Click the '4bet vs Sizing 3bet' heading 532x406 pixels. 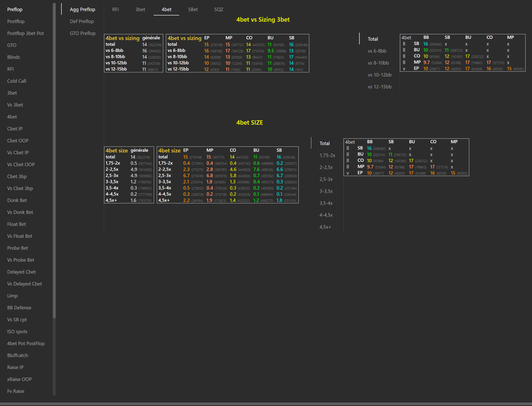coord(263,20)
